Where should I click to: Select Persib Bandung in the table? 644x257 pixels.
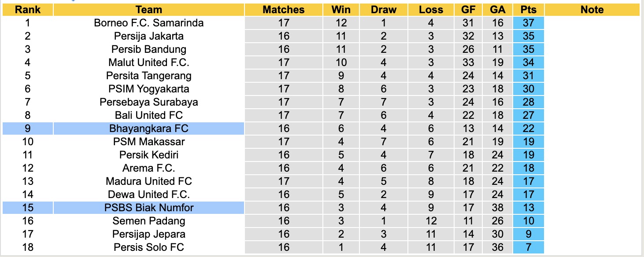[x=149, y=49]
